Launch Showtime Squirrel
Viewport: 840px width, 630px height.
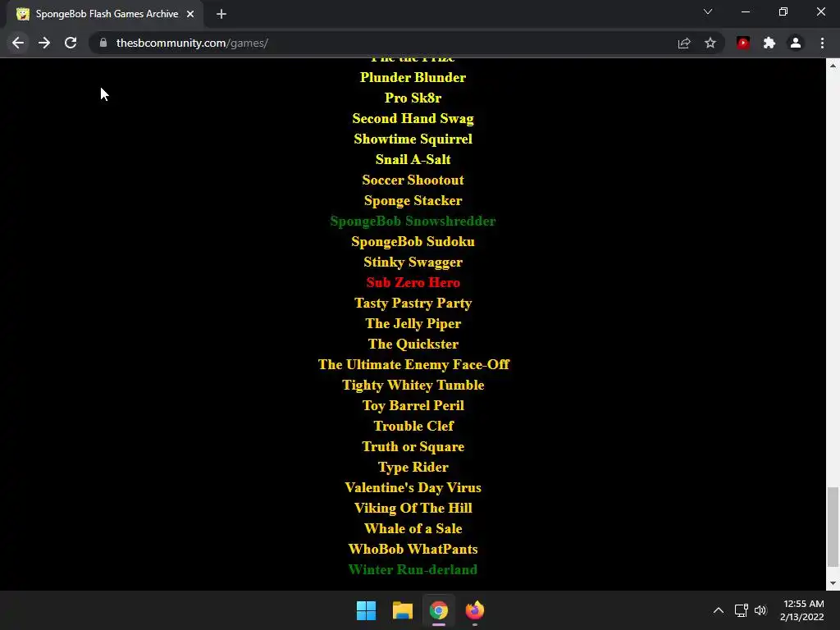tap(413, 139)
